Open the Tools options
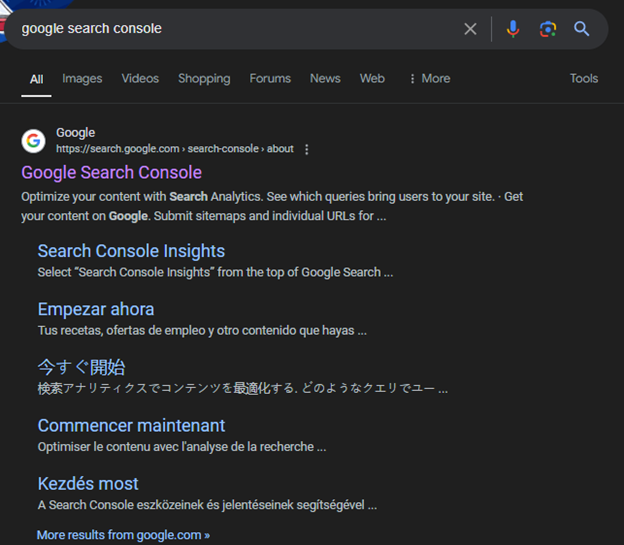 [584, 78]
